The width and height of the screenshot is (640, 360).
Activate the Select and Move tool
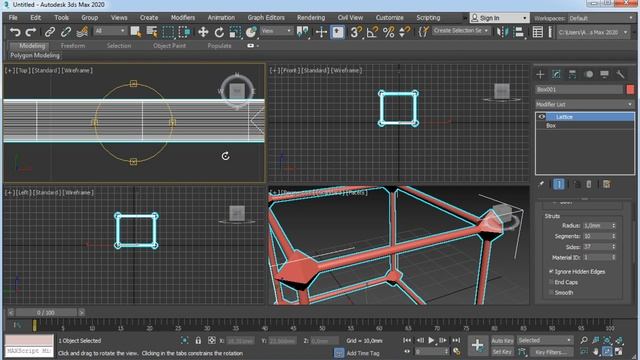coord(203,32)
